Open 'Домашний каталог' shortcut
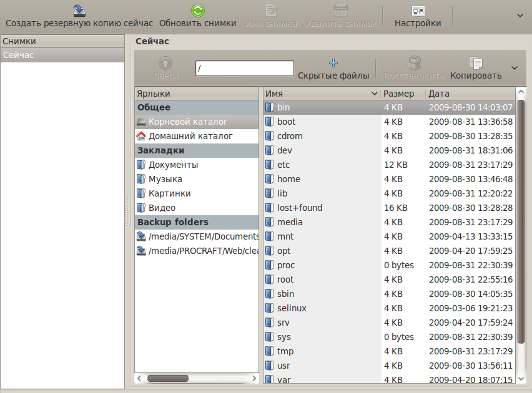The image size is (532, 393). [197, 136]
